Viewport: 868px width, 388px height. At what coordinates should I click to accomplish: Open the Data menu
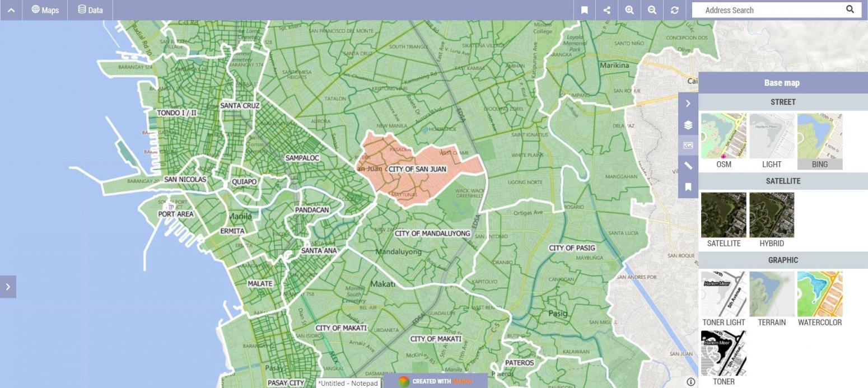pos(90,10)
